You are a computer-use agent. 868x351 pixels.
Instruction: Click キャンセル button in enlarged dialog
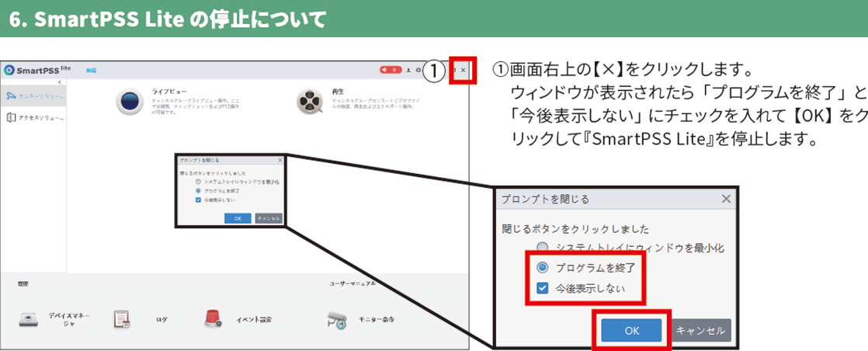(701, 331)
